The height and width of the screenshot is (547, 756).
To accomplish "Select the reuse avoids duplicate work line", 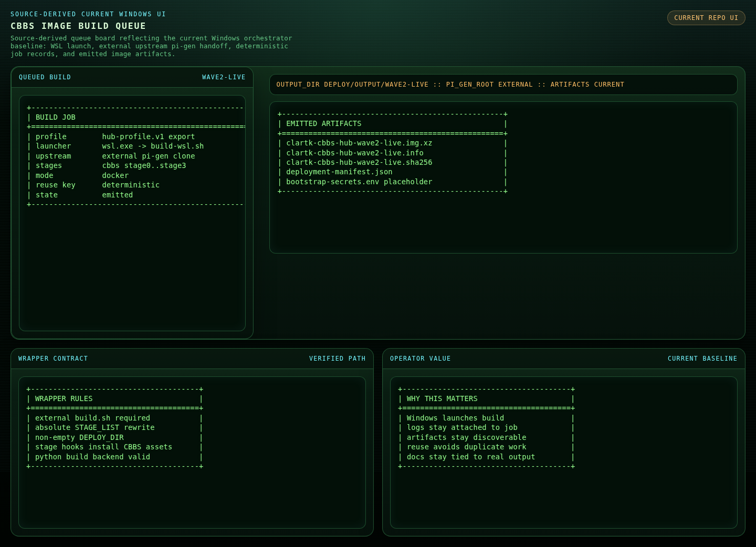I will click(466, 447).
